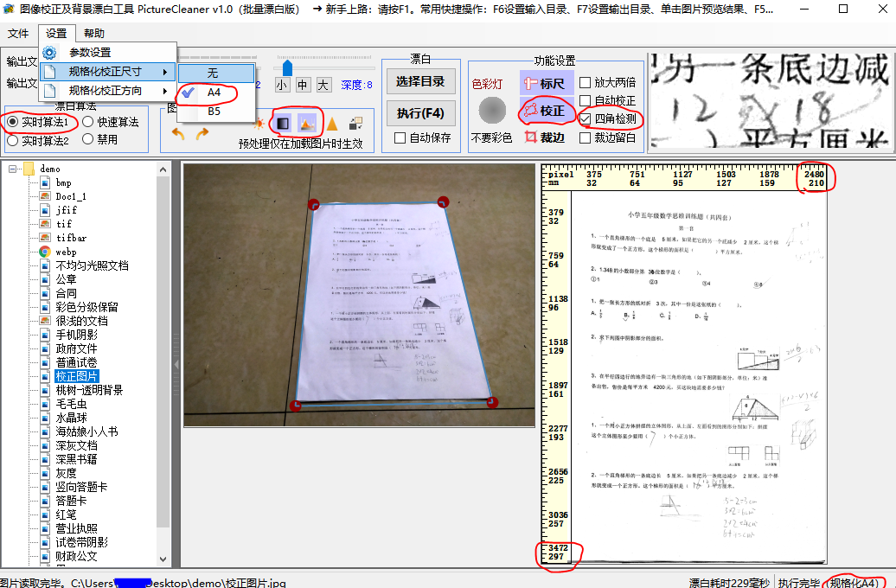The image size is (896, 588).
Task: Click the swap-colors invert icon
Action: pos(356,124)
